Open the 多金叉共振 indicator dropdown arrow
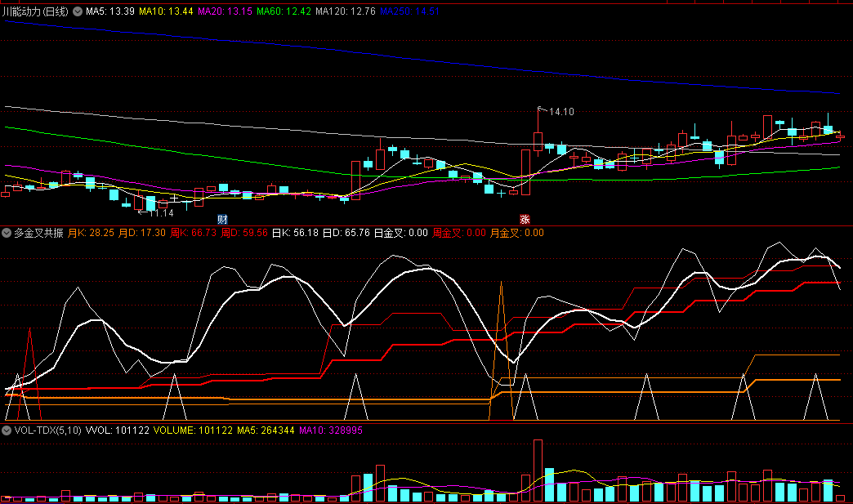The image size is (853, 504). click(x=7, y=234)
